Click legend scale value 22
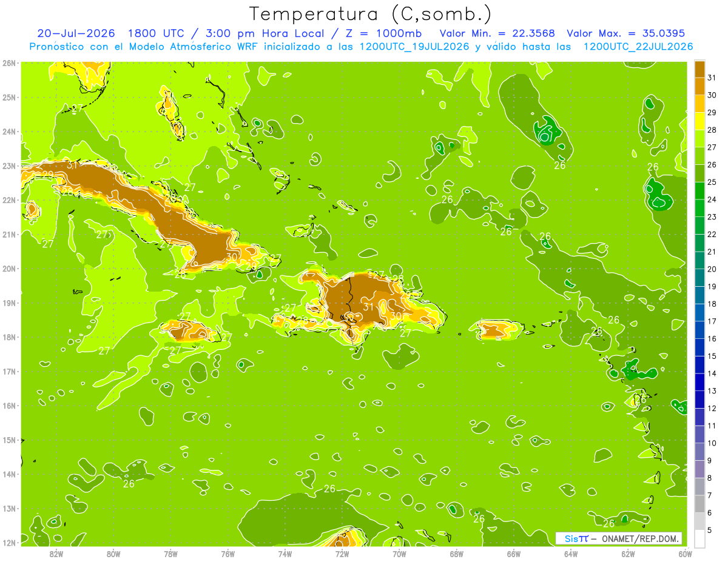 (x=712, y=234)
